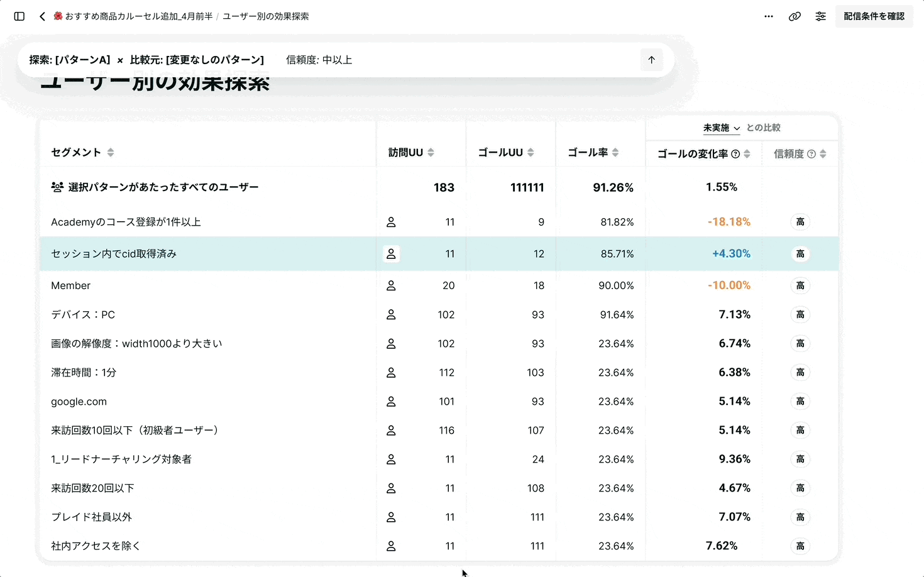Click user icon in 滞在時間：1分 row
Viewport: 924px width, 577px height.
[391, 372]
